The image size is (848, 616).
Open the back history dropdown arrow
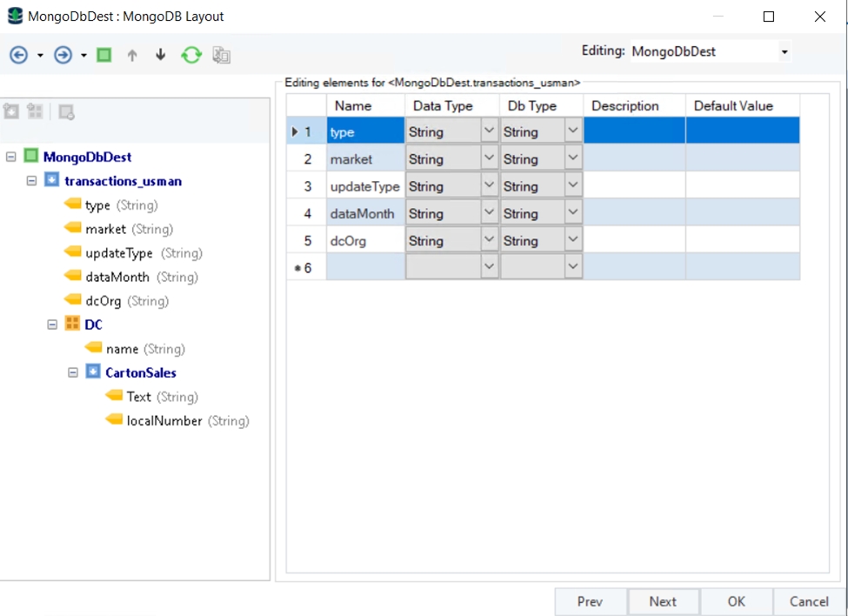40,56
